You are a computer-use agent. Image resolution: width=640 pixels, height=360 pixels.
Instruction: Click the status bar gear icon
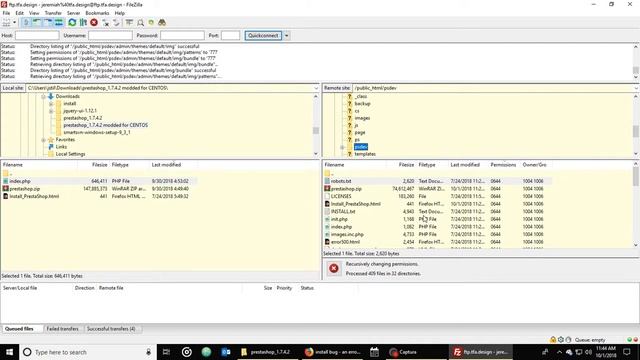pyautogui.click(x=561, y=340)
